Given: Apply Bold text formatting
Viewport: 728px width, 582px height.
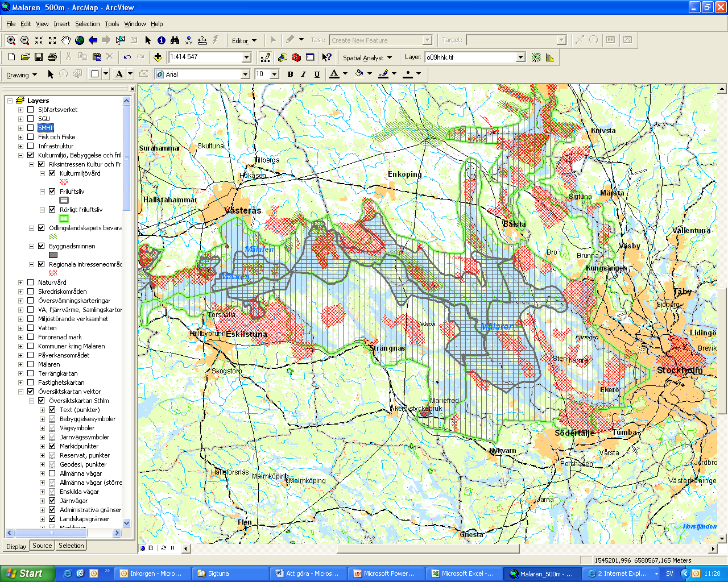Looking at the screenshot, I should pyautogui.click(x=290, y=74).
